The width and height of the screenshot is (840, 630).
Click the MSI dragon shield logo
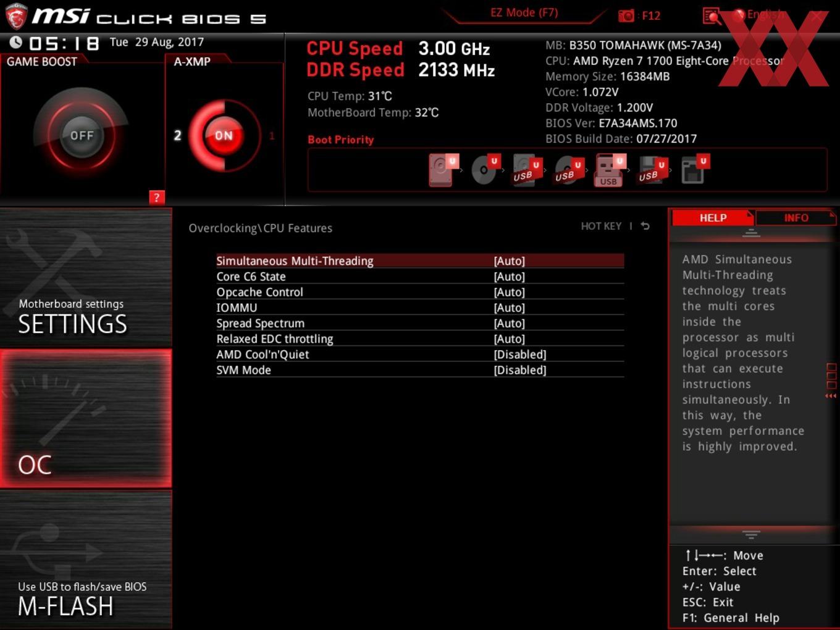pos(15,17)
